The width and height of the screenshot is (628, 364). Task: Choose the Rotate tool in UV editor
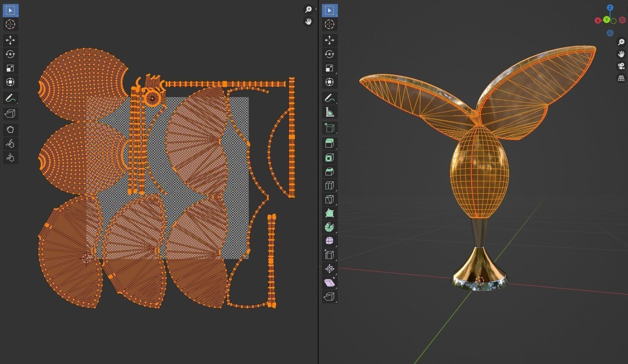[10, 54]
